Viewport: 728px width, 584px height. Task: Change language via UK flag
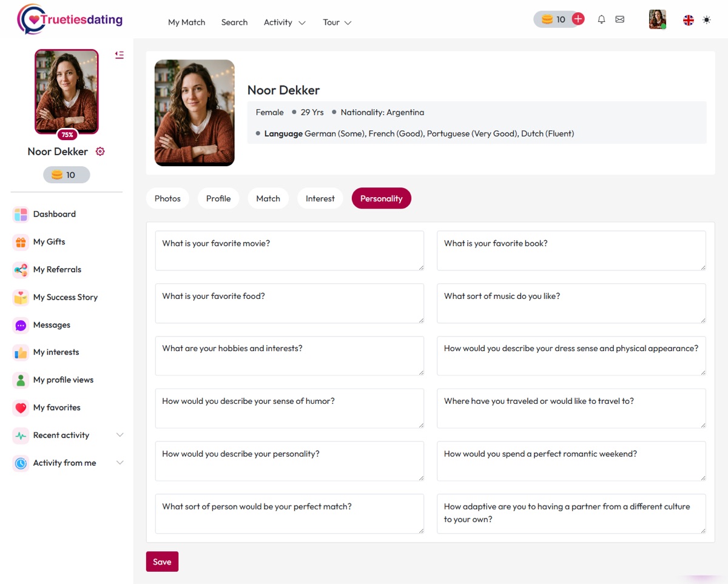point(689,20)
